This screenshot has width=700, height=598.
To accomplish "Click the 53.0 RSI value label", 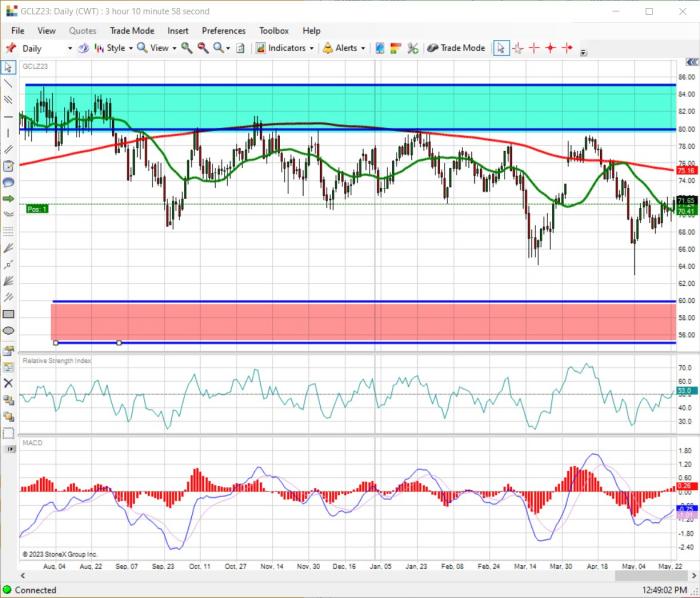I will 686,390.
